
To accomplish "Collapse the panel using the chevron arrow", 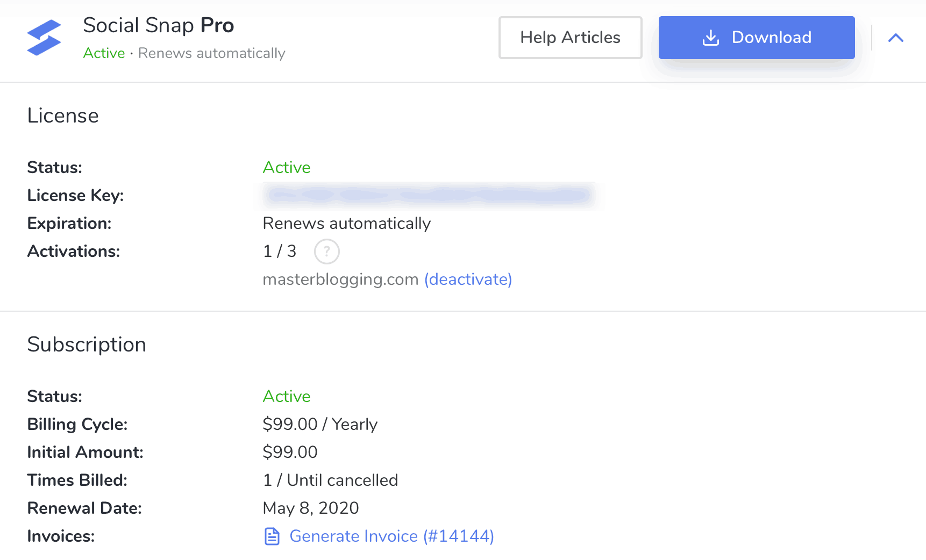I will [896, 37].
